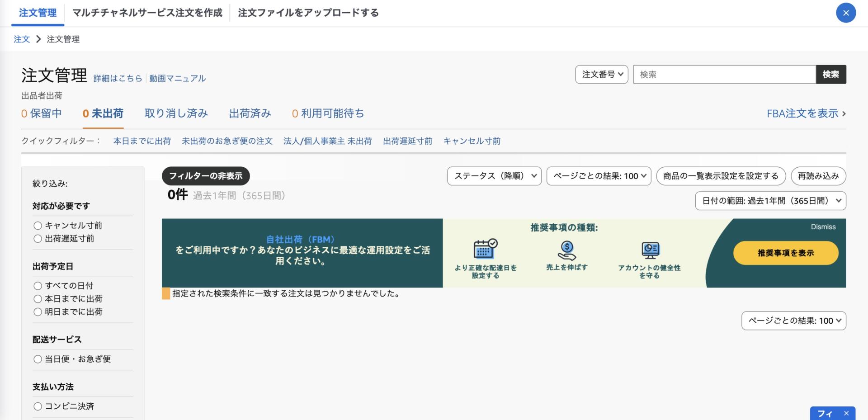Select すべての日付 radio option
Image resolution: width=868 pixels, height=420 pixels.
point(38,286)
